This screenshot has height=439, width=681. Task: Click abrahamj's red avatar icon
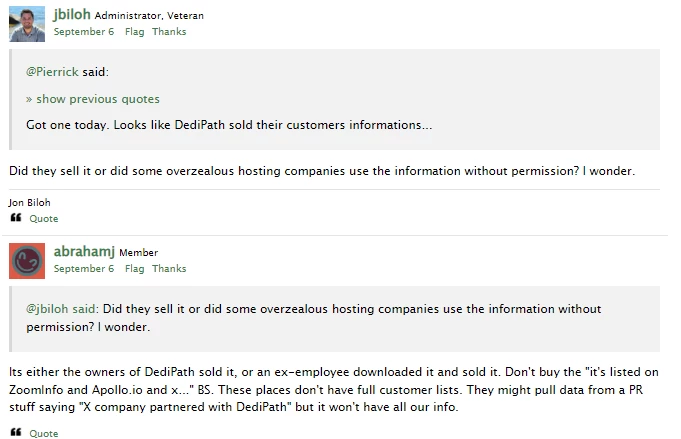point(27,260)
